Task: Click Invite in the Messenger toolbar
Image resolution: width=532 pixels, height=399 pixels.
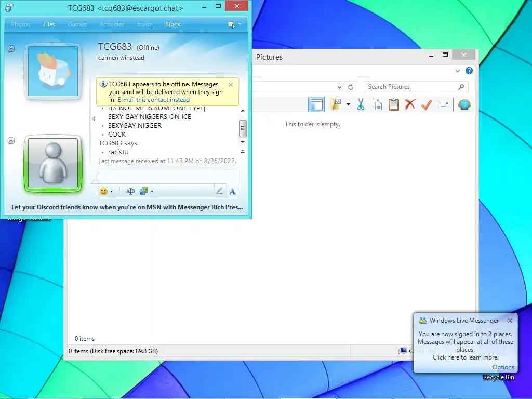Action: (x=144, y=24)
